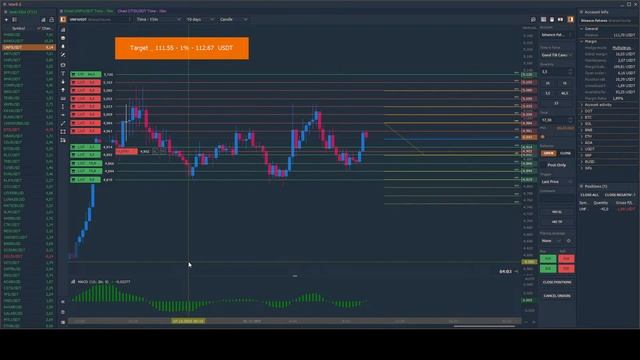Click the MACD indicator chart icon
The height and width of the screenshot is (360, 640).
[73, 282]
